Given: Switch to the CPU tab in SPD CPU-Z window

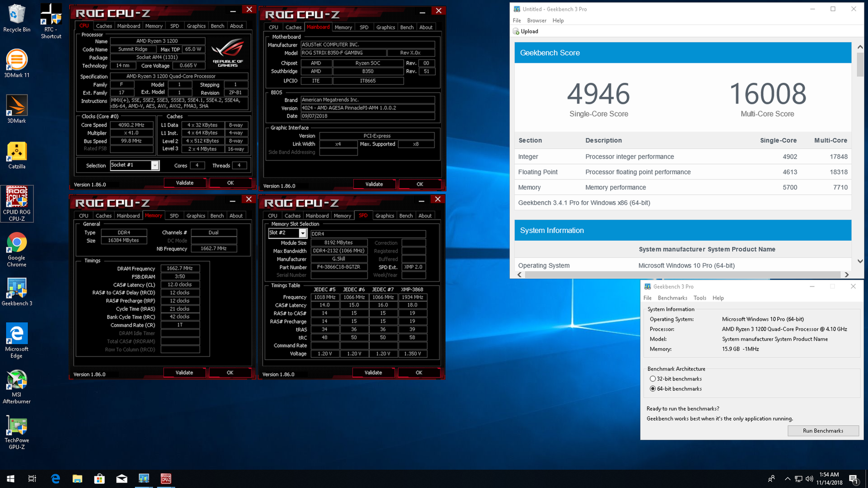Looking at the screenshot, I should tap(273, 216).
